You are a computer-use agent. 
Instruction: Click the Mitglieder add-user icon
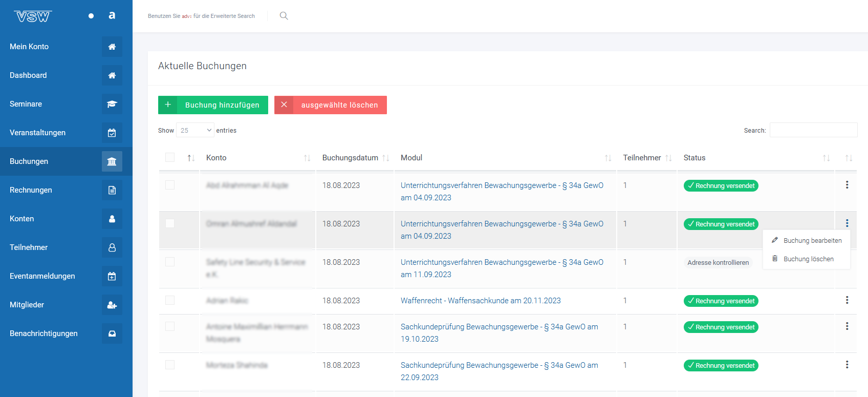(112, 305)
